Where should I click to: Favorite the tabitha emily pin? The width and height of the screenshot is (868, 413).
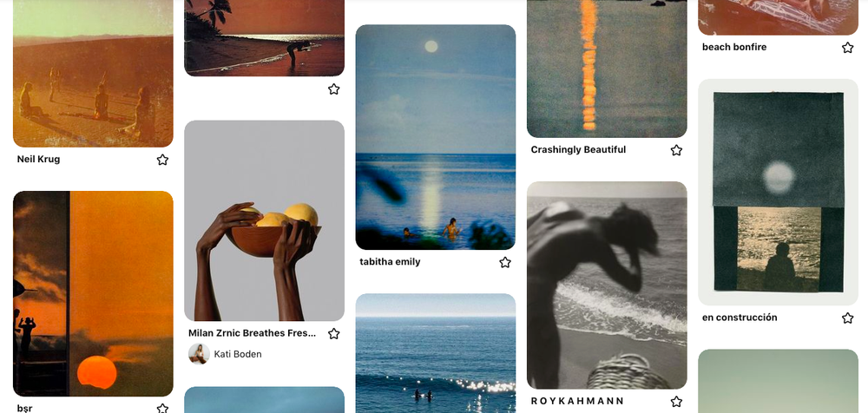point(505,262)
